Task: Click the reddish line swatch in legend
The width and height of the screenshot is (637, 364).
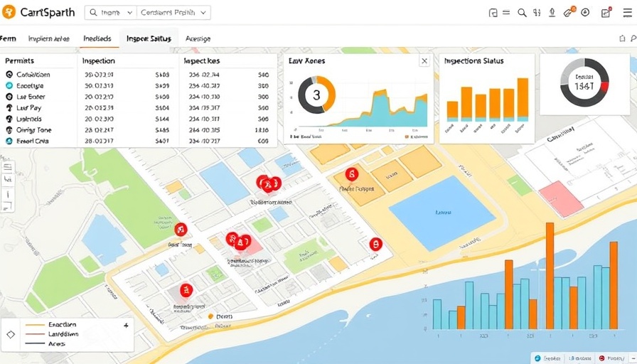Action: [x=35, y=334]
